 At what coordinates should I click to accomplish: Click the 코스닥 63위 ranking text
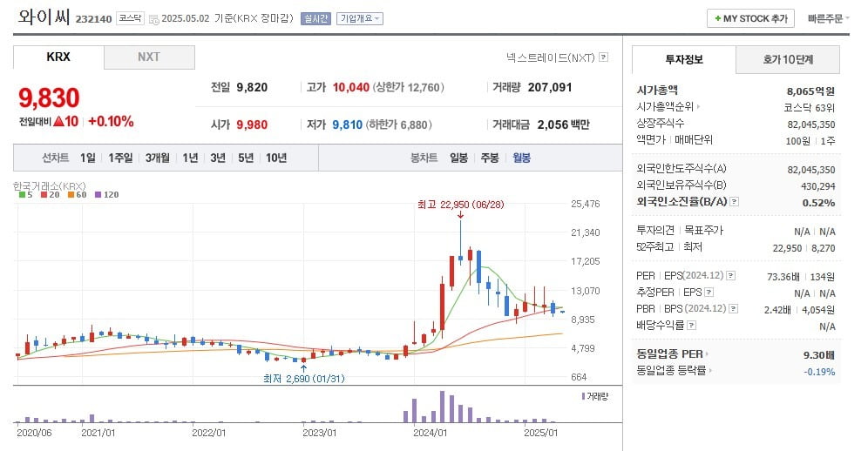(810, 108)
